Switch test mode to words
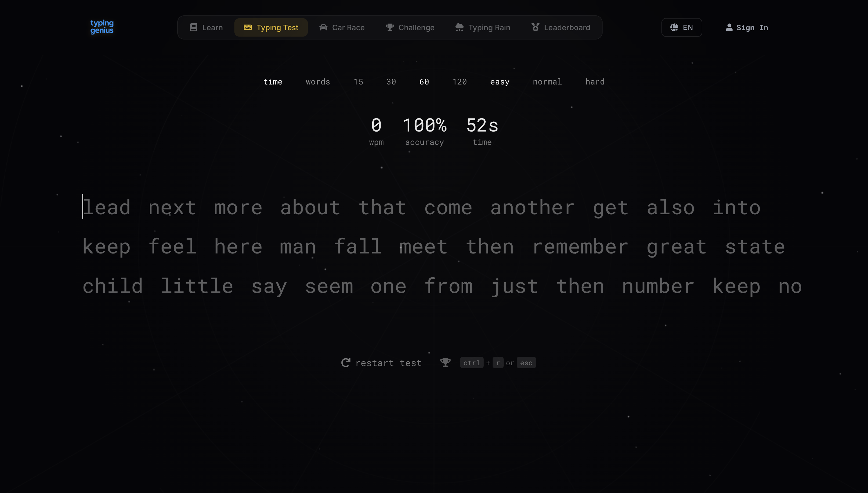Viewport: 868px width, 493px height. pos(318,82)
